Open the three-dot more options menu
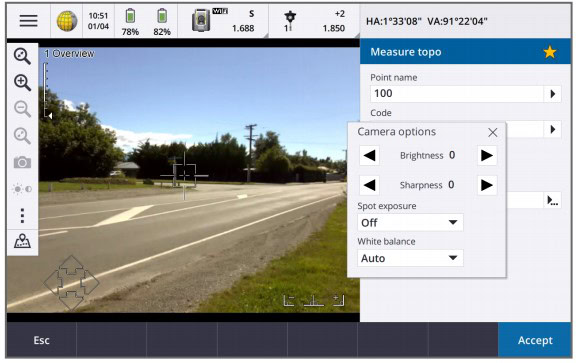The image size is (578, 363). click(x=22, y=216)
